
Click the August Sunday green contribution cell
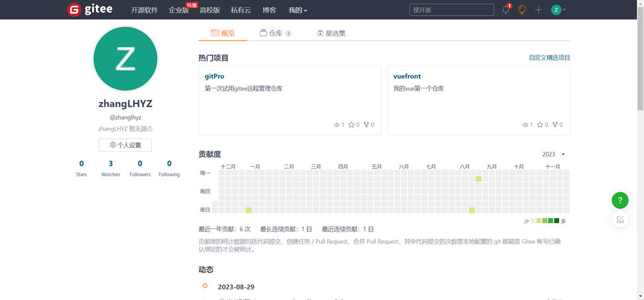(472, 210)
